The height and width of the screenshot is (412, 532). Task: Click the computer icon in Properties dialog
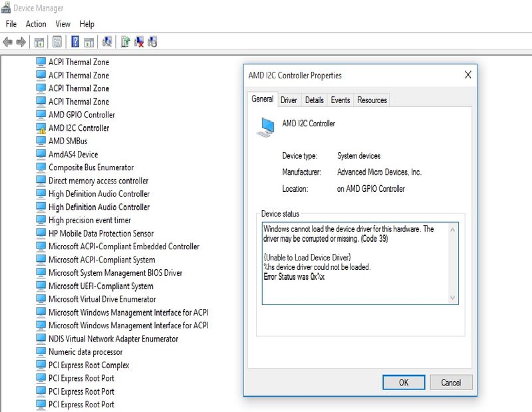coord(265,127)
